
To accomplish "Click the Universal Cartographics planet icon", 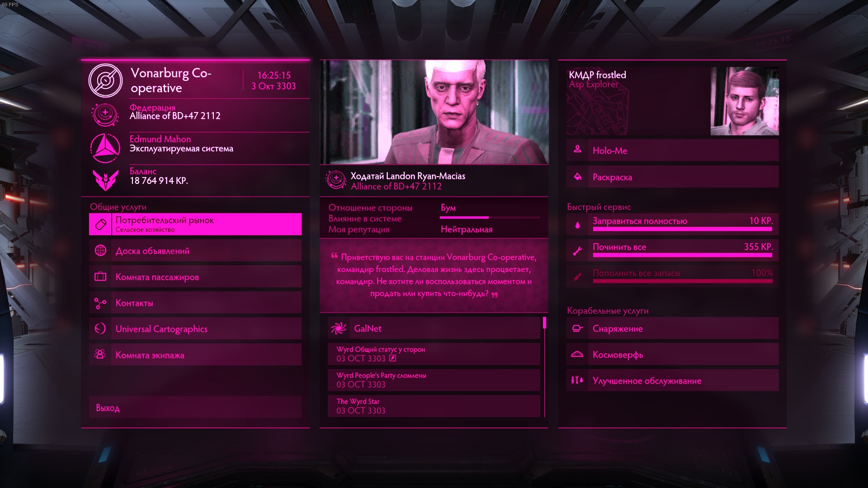I will coord(100,328).
